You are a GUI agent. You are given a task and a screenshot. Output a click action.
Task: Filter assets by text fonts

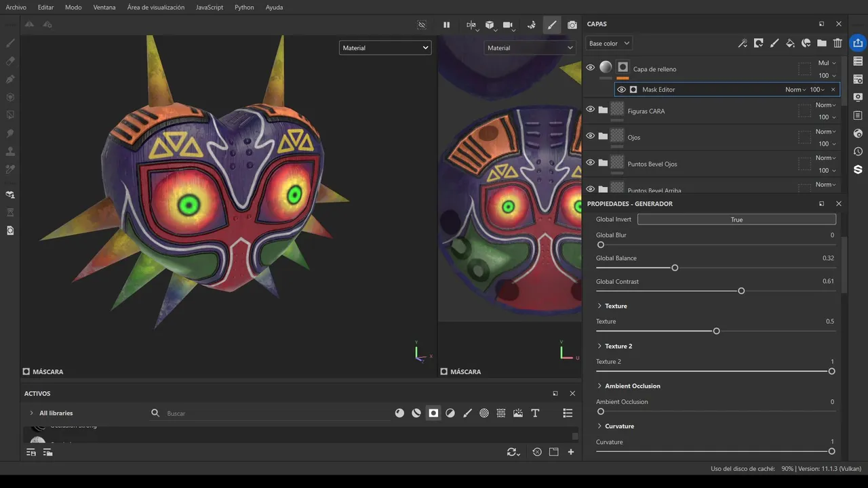coord(535,413)
